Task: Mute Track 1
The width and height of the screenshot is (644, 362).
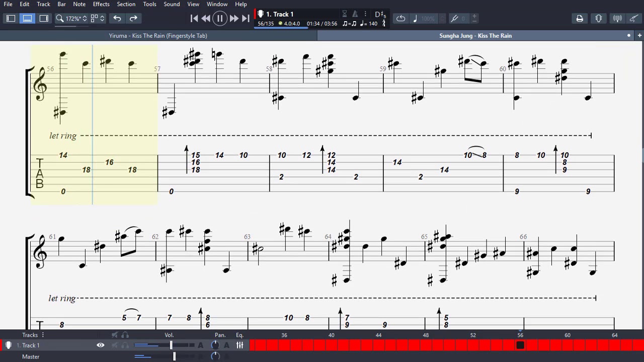Action: click(115, 345)
